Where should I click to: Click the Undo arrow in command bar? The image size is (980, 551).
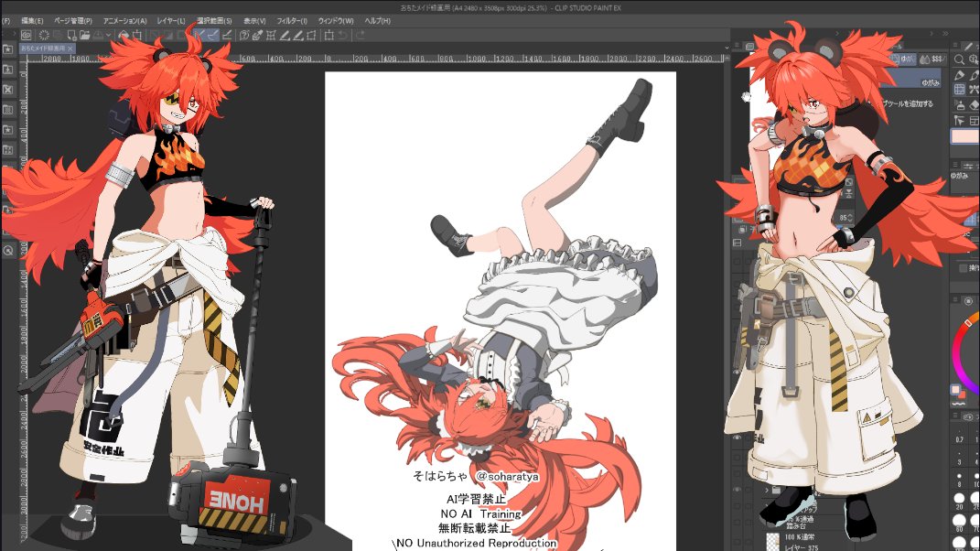point(342,35)
